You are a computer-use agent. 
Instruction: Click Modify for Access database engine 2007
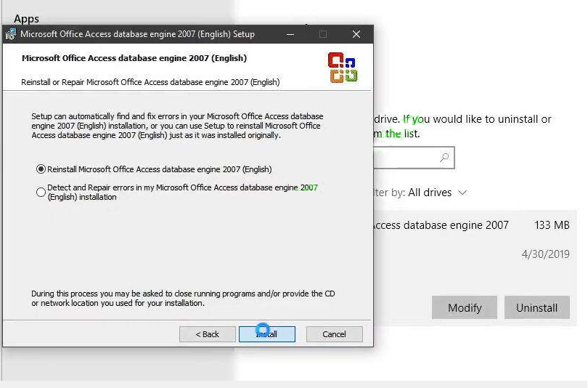[465, 307]
